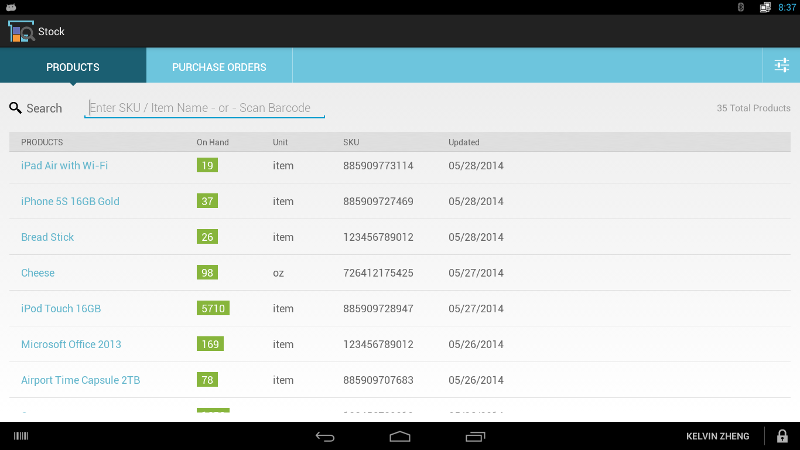Select SKU 885909727469
This screenshot has width=800, height=450.
pyautogui.click(x=378, y=201)
